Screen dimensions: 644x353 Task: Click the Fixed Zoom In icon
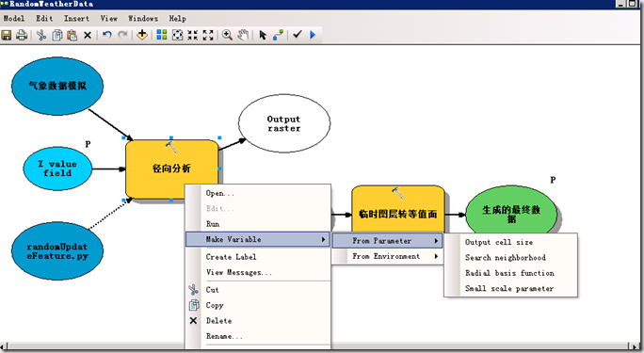(193, 35)
